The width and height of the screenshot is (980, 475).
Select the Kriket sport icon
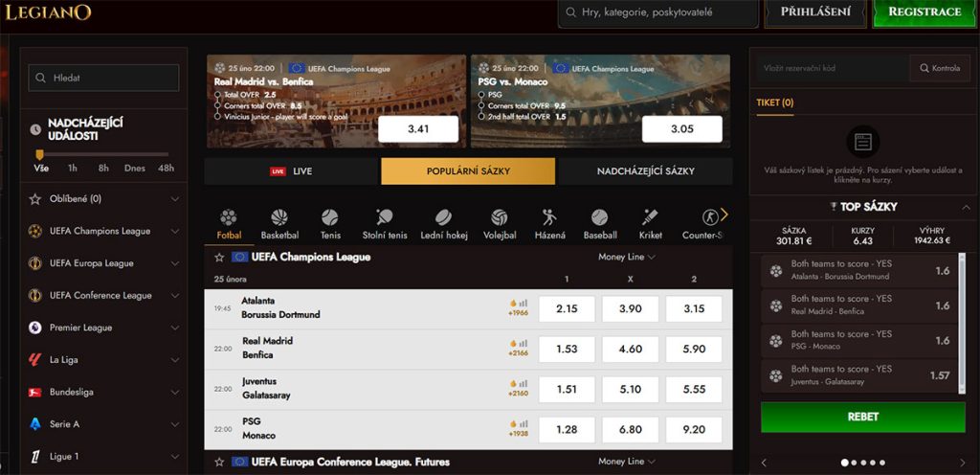click(650, 217)
